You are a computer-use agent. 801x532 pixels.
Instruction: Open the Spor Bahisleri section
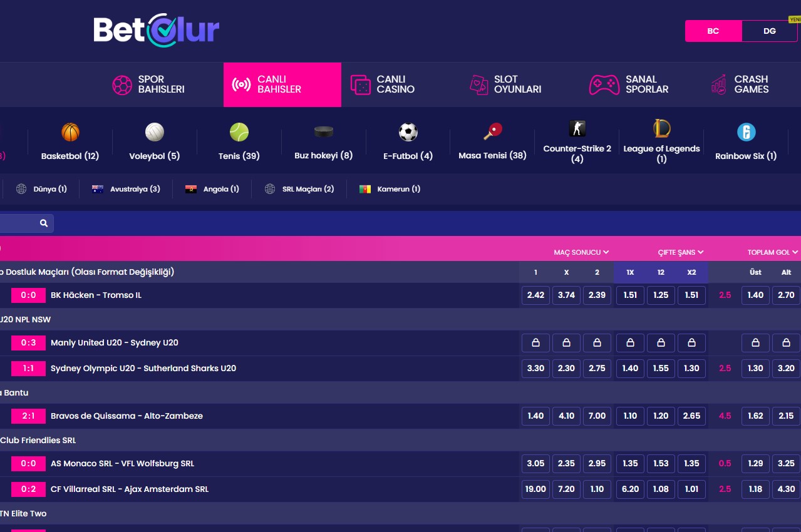[149, 84]
